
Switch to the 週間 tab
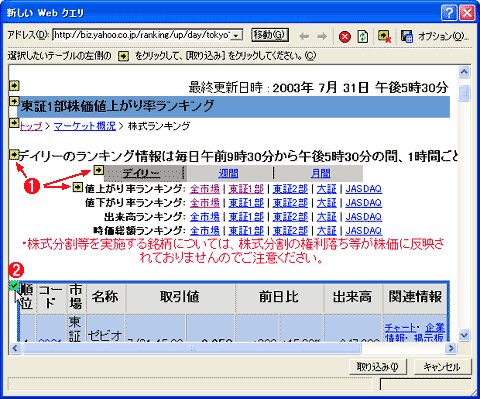(x=228, y=173)
